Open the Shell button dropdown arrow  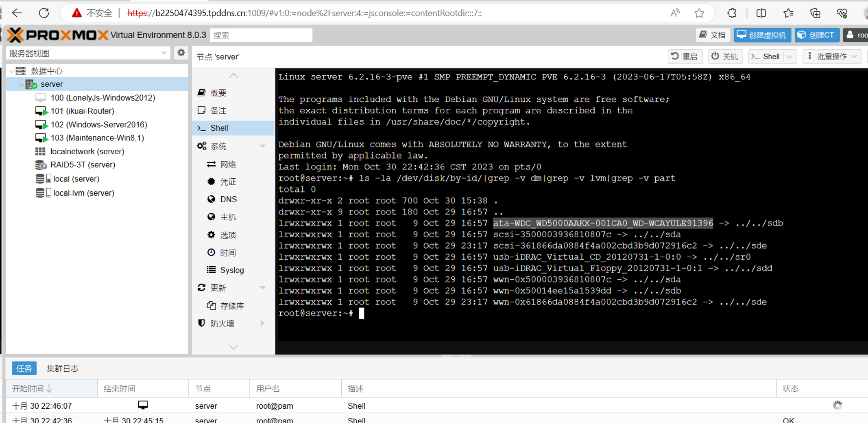click(x=789, y=57)
